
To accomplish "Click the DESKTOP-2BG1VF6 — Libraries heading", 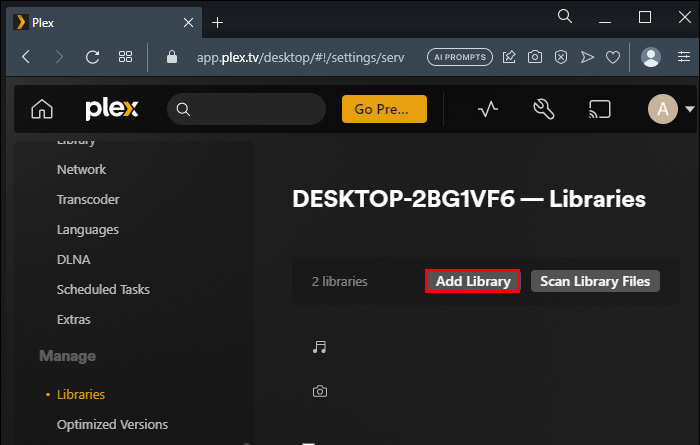I will pyautogui.click(x=469, y=199).
